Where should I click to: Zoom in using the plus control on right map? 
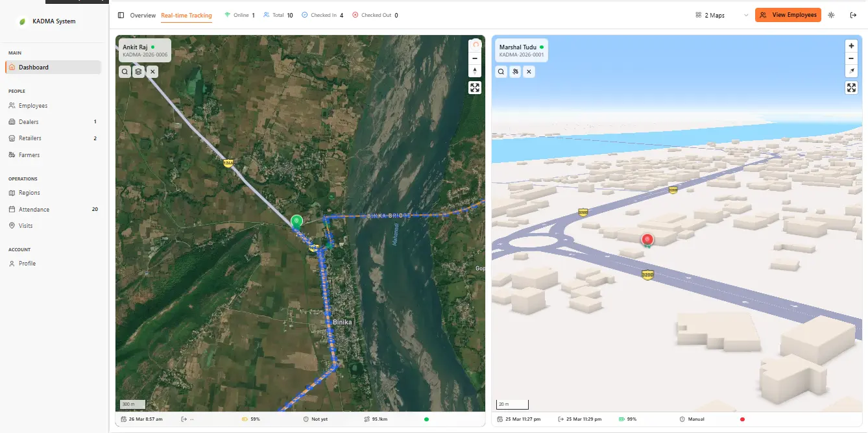[850, 45]
